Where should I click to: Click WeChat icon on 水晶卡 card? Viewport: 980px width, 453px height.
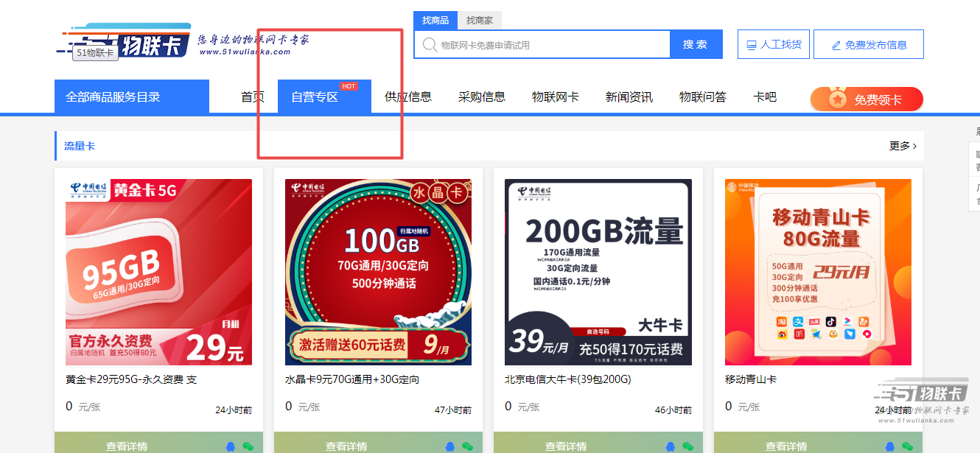pyautogui.click(x=467, y=446)
